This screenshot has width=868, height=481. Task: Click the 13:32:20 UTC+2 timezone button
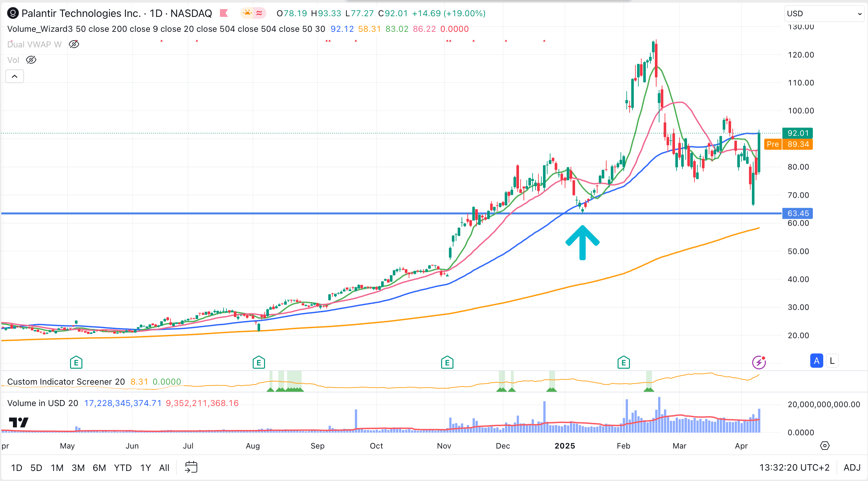click(x=794, y=467)
